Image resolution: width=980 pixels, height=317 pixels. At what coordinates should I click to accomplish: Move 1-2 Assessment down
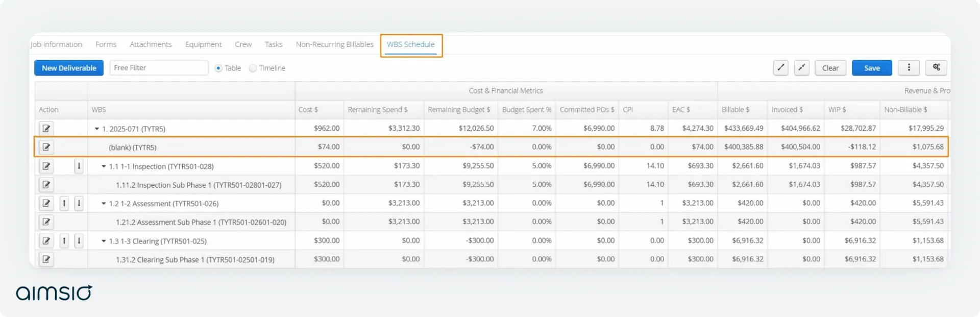click(79, 203)
